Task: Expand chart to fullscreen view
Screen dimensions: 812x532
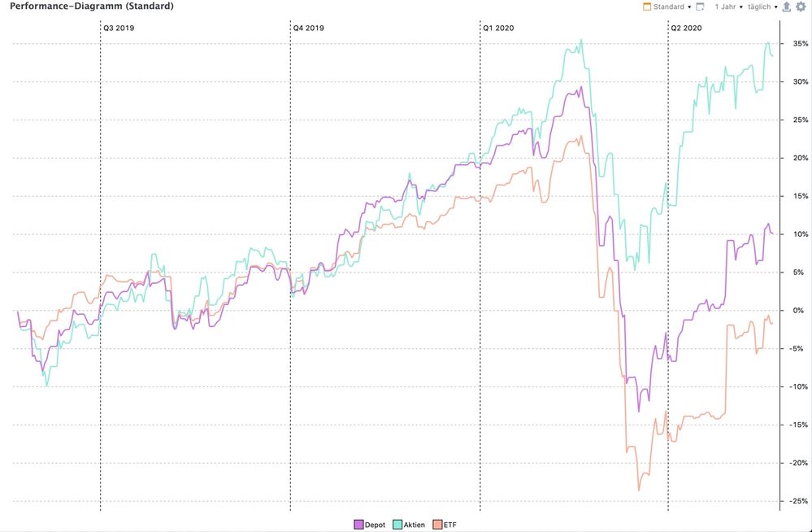Action: (x=700, y=7)
